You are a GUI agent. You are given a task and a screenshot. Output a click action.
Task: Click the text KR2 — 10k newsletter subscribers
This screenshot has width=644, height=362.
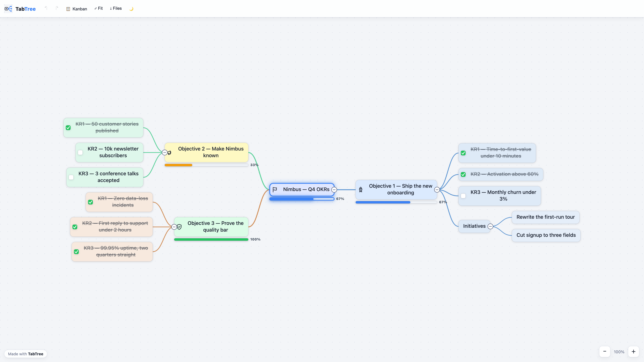pyautogui.click(x=113, y=152)
